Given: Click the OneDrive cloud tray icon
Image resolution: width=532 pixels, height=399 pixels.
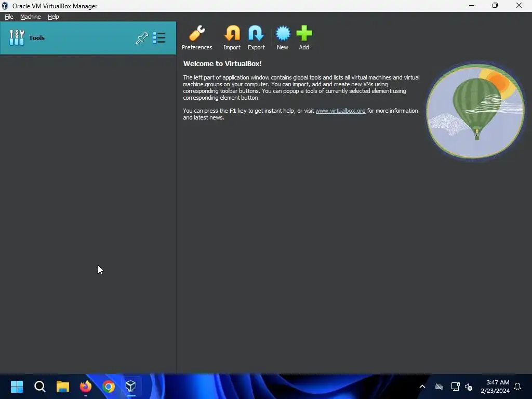Looking at the screenshot, I should (439, 387).
